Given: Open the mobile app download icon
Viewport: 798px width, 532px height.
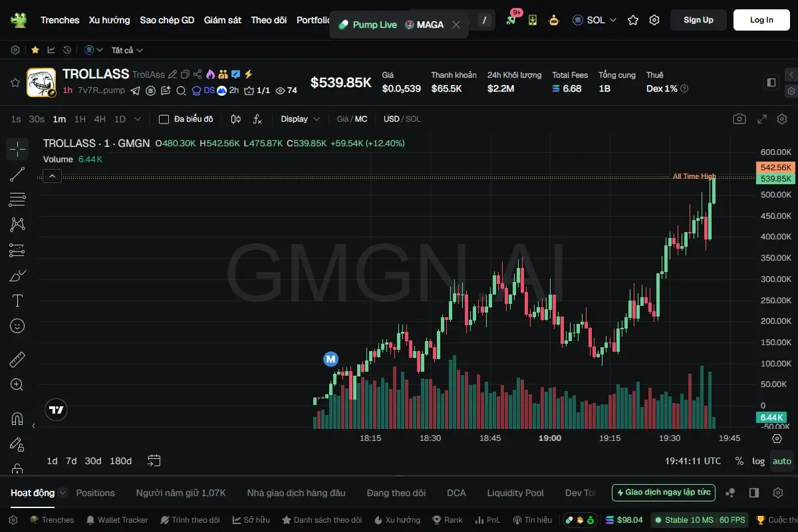Looking at the screenshot, I should click(x=533, y=20).
